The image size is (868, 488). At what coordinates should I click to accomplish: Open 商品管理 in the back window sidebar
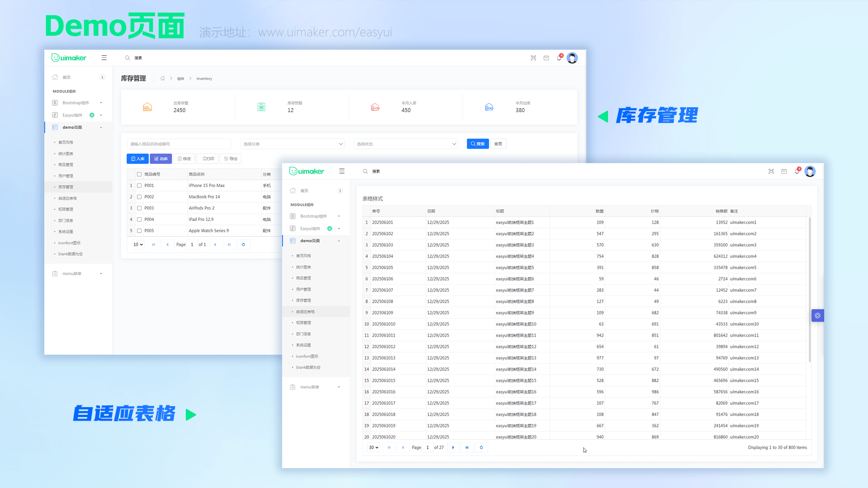pyautogui.click(x=66, y=164)
